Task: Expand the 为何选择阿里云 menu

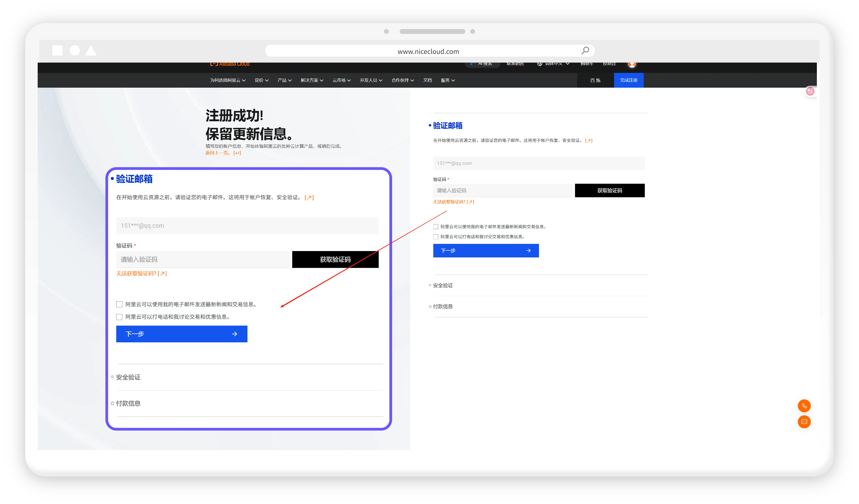Action: pos(228,80)
